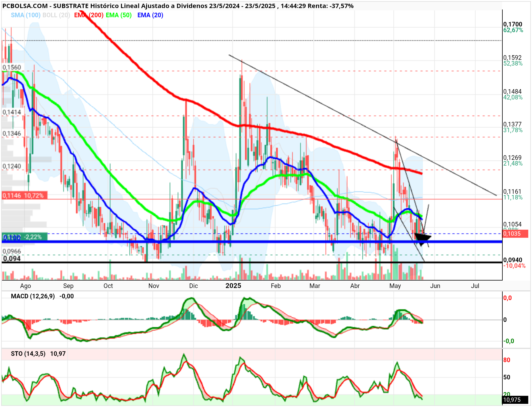Click the 0,1484 price axis label

[x=512, y=91]
